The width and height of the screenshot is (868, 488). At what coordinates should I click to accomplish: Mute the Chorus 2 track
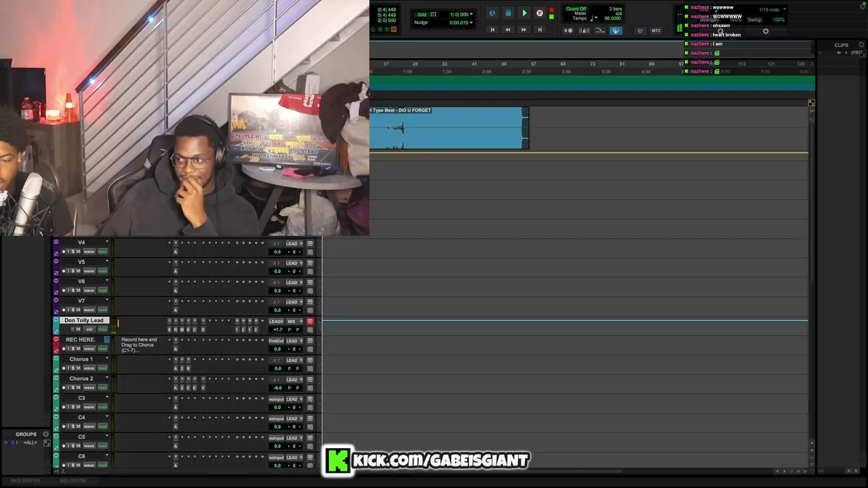point(78,388)
